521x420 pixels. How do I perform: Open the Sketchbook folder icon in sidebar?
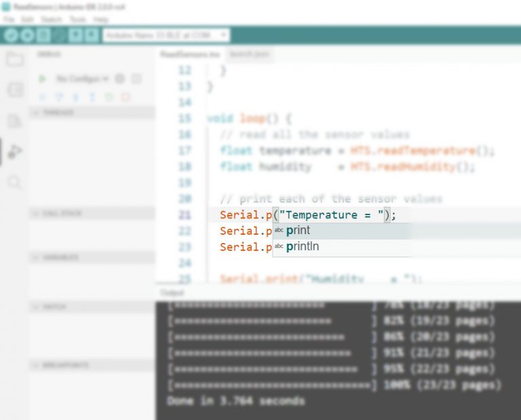(x=15, y=59)
